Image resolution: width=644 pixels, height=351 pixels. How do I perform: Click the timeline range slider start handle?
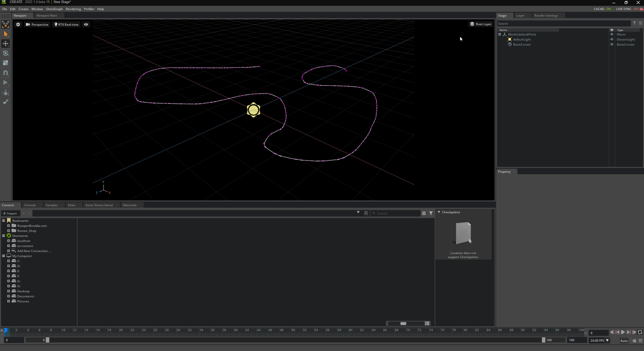[48, 340]
